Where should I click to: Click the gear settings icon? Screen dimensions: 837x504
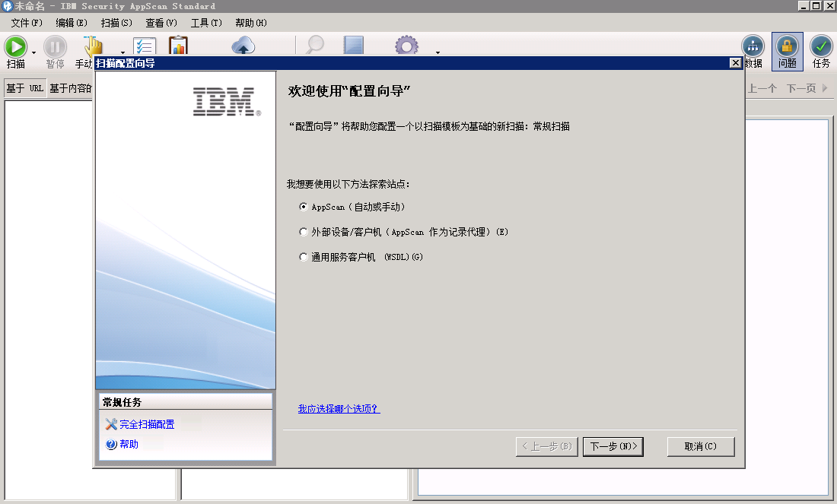[x=406, y=46]
